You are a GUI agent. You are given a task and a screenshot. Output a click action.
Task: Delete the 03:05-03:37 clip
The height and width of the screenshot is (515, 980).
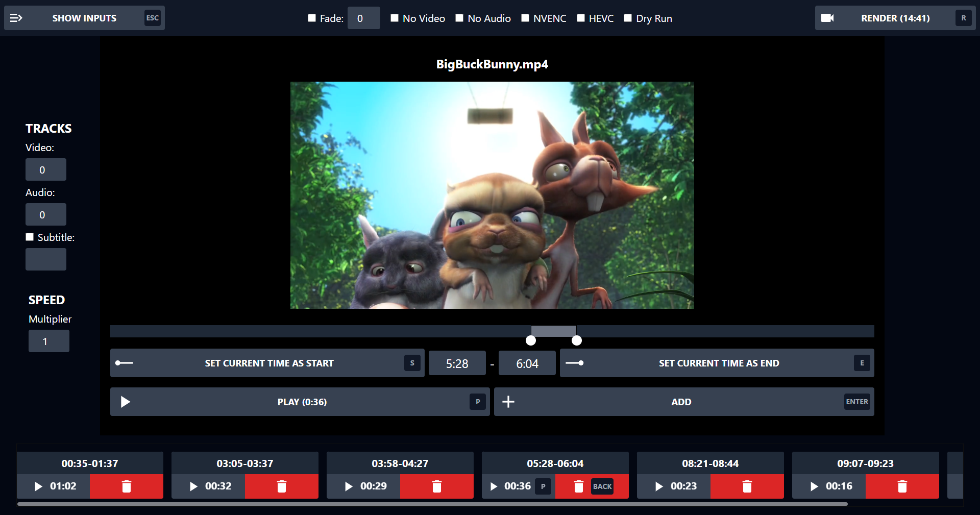coord(282,486)
